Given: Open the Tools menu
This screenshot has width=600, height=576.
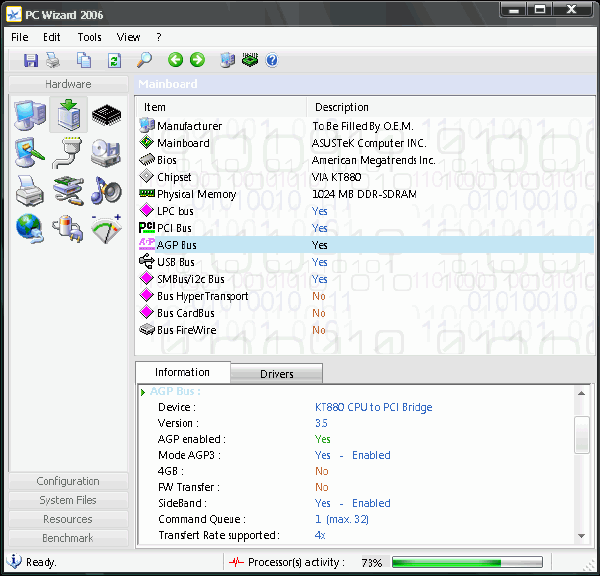Looking at the screenshot, I should click(x=90, y=37).
